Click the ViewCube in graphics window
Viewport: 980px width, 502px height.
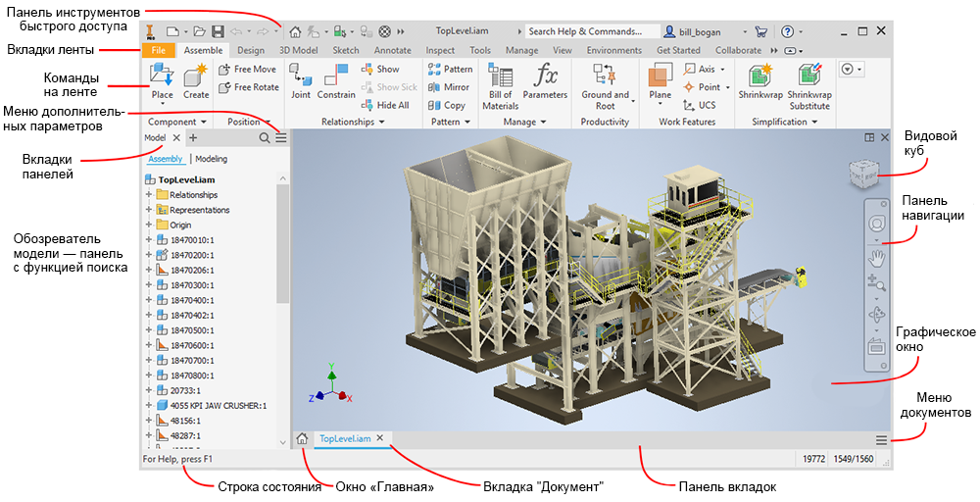863,174
